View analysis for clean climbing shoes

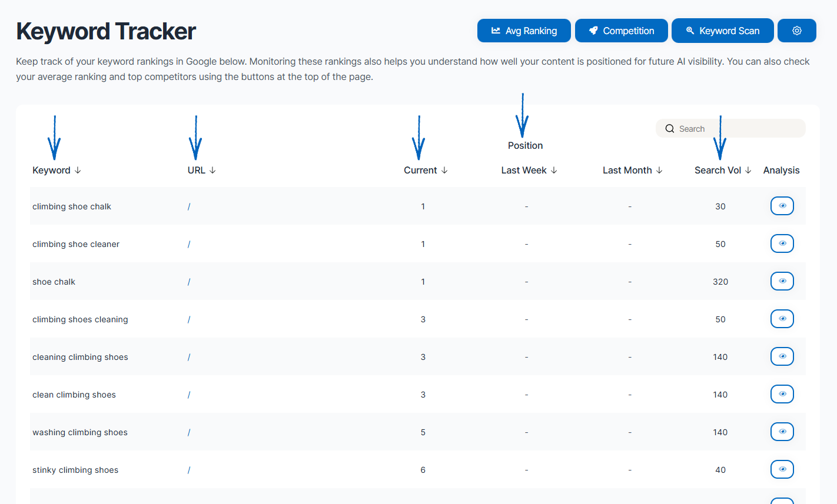(x=782, y=394)
